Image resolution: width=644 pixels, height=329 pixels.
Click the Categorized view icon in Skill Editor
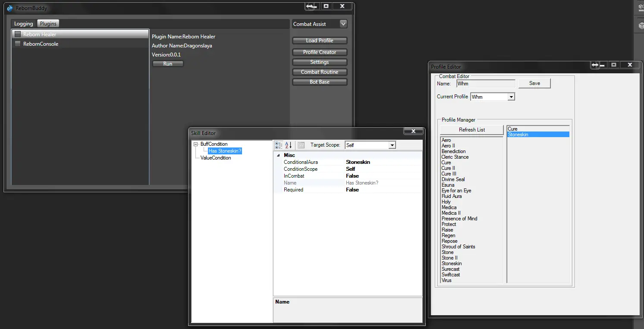click(x=279, y=145)
